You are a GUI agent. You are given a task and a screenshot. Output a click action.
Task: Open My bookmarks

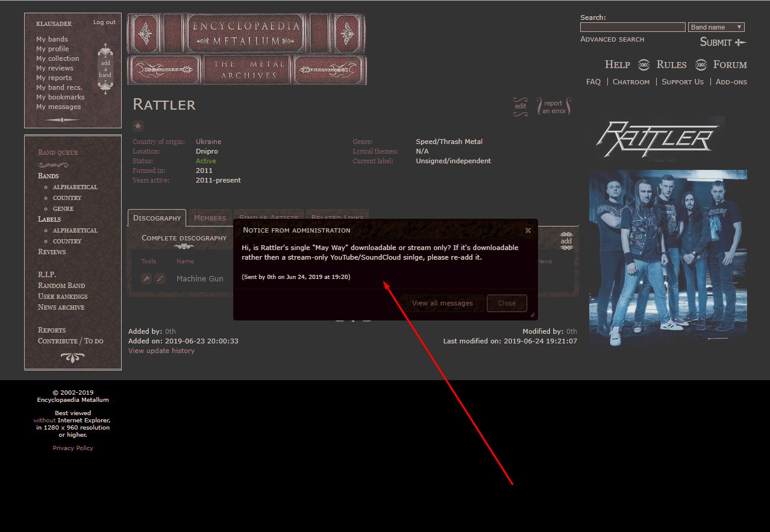60,97
